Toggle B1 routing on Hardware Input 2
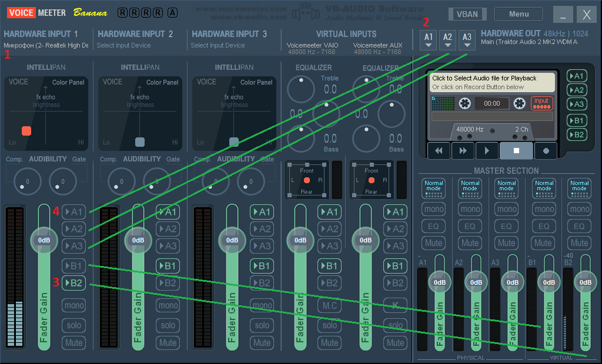Viewport: 602px width, 364px height. tap(168, 266)
